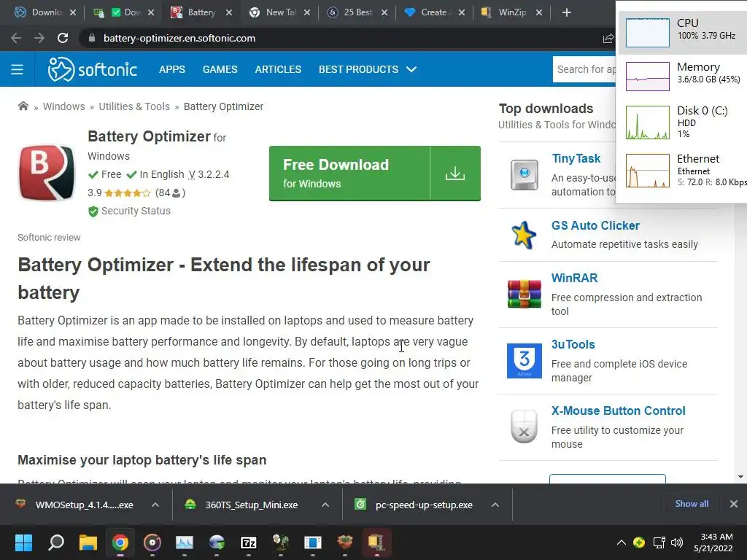The height and width of the screenshot is (560, 747).
Task: Open Windows Start menu
Action: coord(23,542)
